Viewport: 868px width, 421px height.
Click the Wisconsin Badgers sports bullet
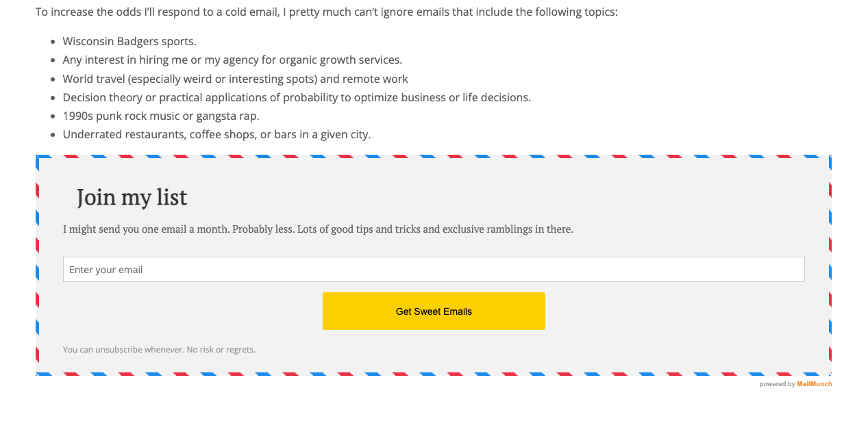[x=129, y=42]
